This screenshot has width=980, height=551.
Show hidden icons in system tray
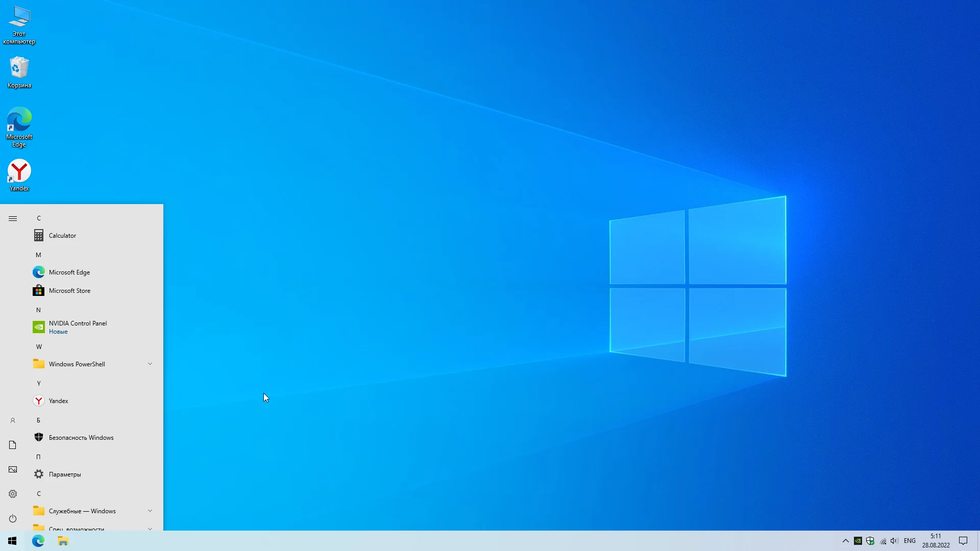point(845,541)
